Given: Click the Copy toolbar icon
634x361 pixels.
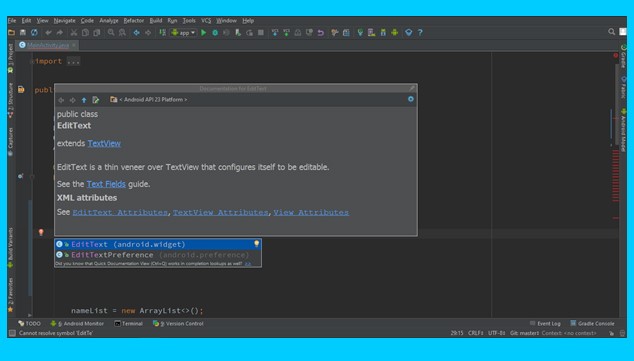Looking at the screenshot, I should 85,32.
